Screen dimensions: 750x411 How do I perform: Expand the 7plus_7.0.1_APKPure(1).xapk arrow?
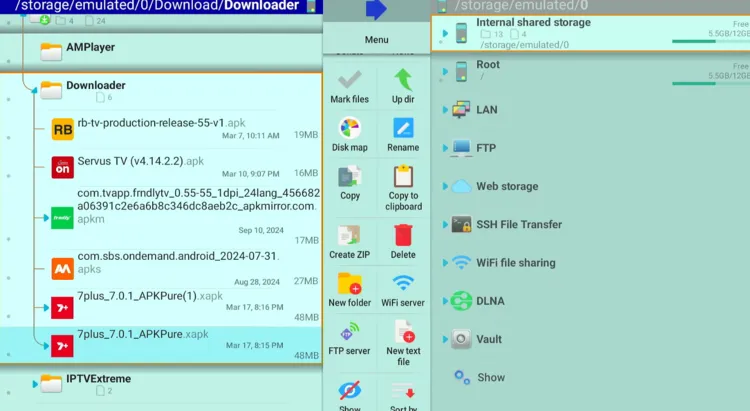[46, 308]
